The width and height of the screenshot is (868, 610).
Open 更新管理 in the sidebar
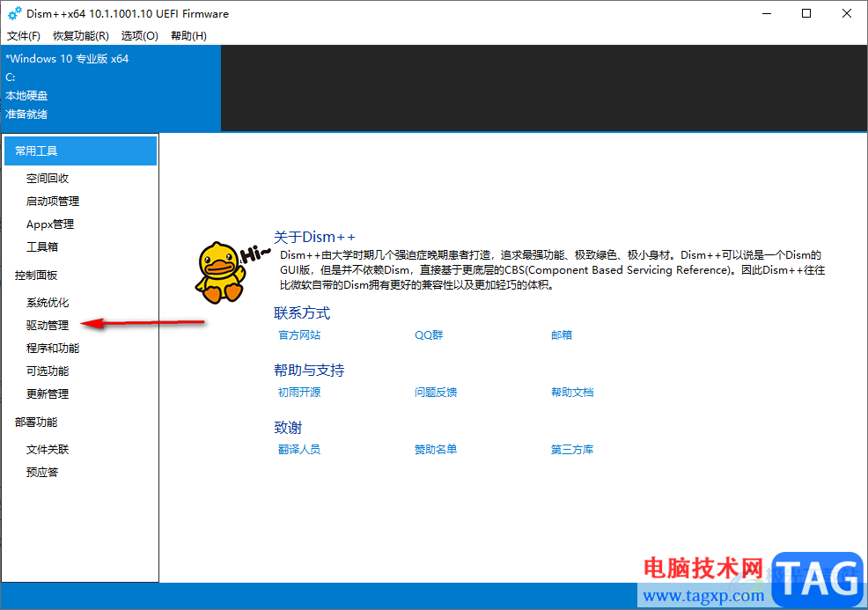point(48,394)
